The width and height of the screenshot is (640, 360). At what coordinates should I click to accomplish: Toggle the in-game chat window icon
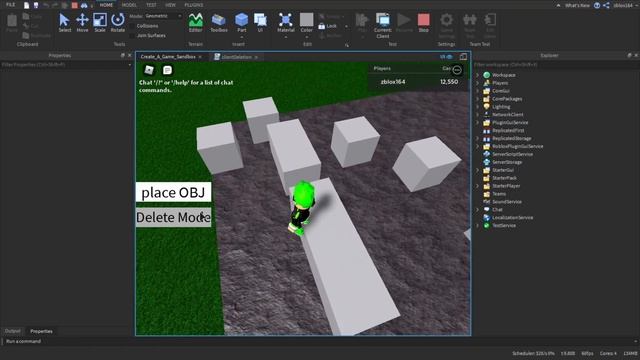167,70
